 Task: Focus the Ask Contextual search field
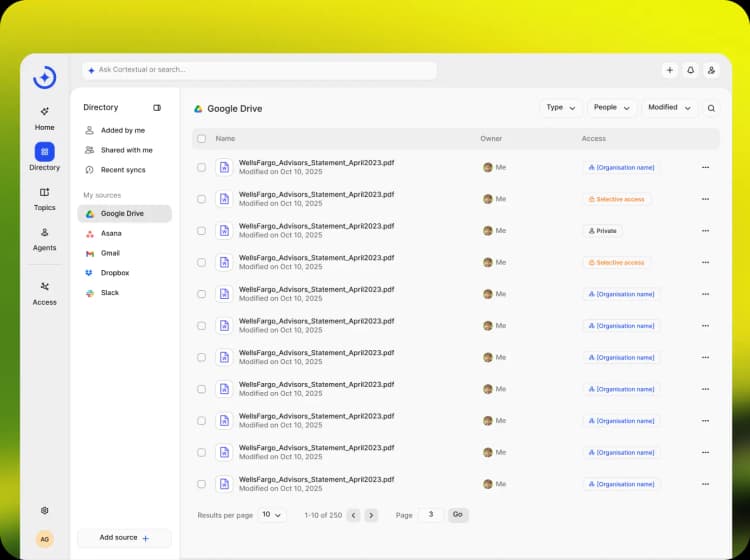pyautogui.click(x=259, y=70)
